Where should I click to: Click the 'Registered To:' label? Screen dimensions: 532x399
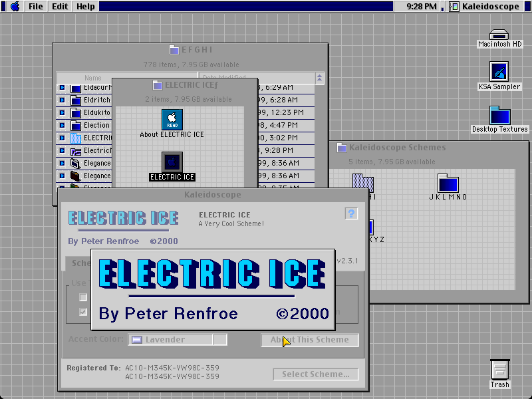tap(94, 368)
